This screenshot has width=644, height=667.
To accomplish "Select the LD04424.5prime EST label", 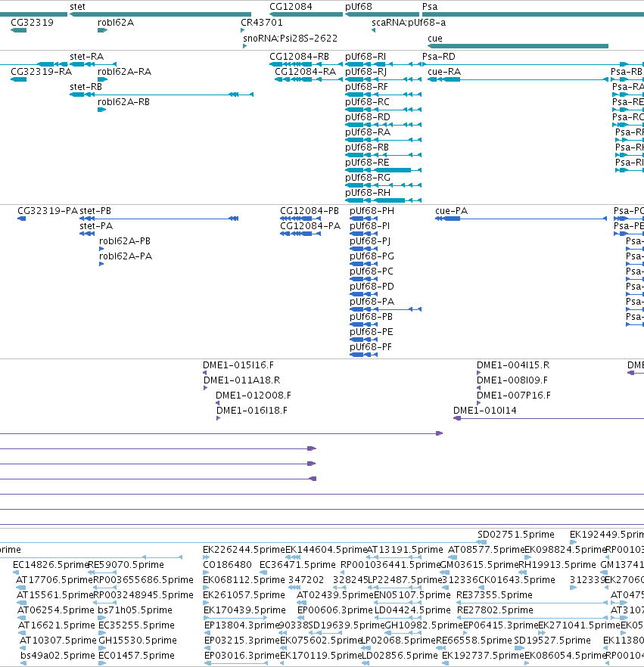I will (x=412, y=610).
